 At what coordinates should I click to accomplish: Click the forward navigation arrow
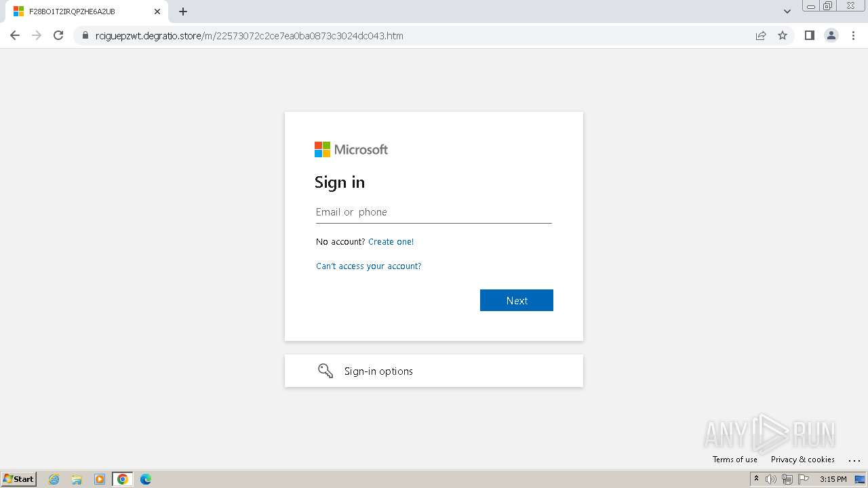click(x=37, y=35)
